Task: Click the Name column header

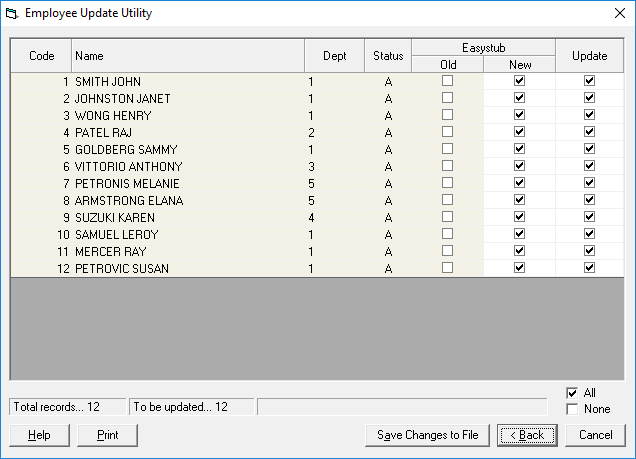Action: [x=188, y=56]
